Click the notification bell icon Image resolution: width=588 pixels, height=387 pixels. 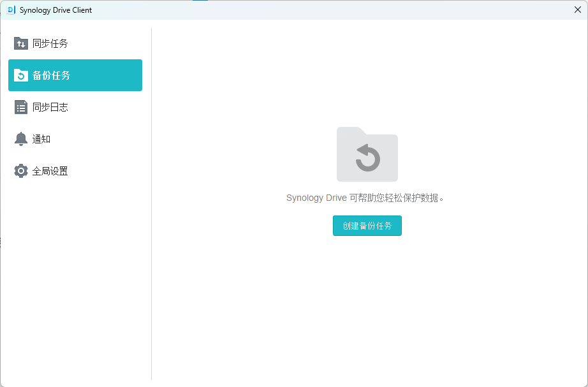[x=20, y=139]
